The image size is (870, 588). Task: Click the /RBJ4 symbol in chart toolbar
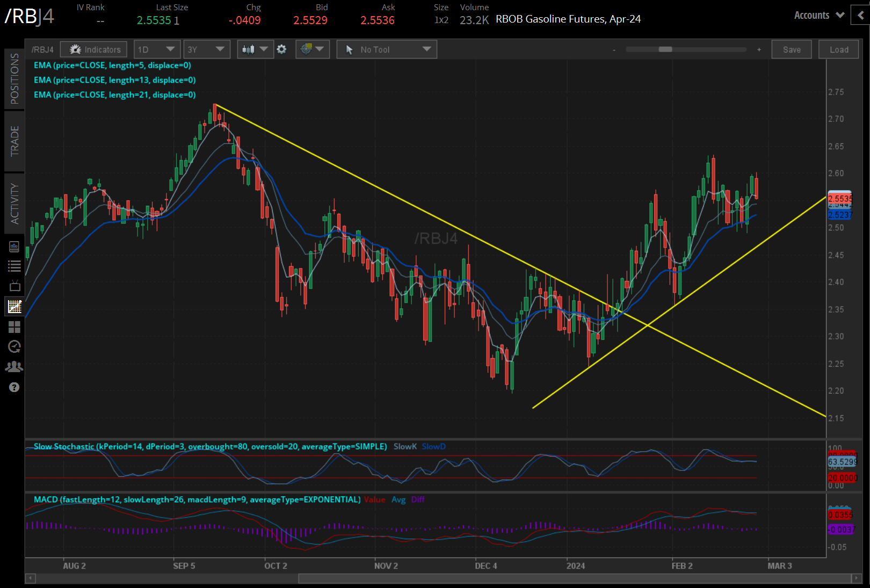point(42,49)
